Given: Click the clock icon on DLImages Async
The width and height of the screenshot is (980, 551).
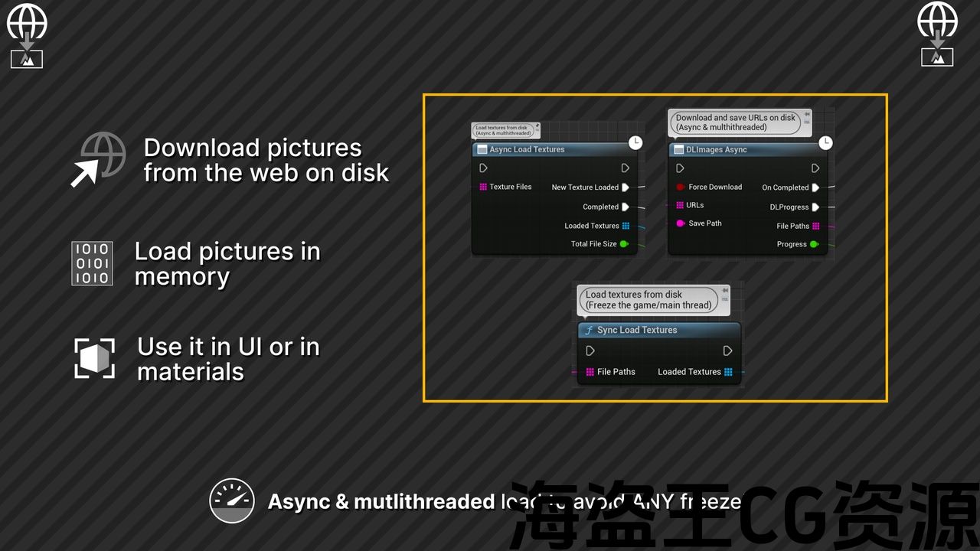Looking at the screenshot, I should click(825, 141).
